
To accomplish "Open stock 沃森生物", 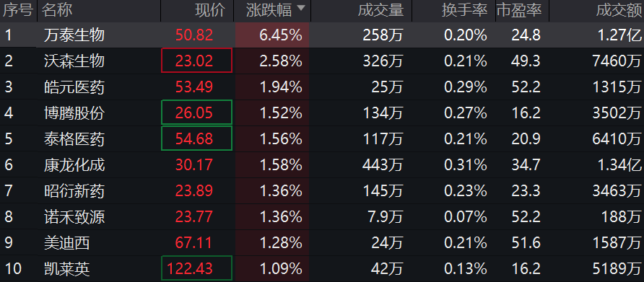I will pyautogui.click(x=74, y=61).
